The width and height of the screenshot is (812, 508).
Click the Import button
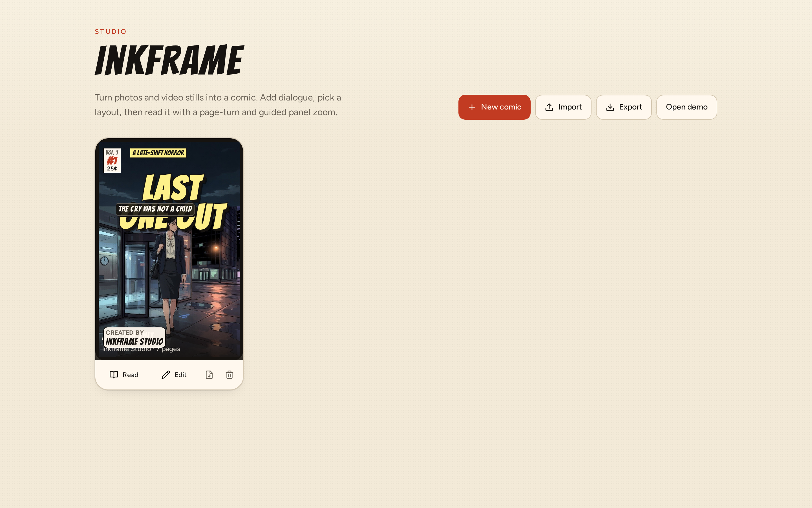(563, 107)
